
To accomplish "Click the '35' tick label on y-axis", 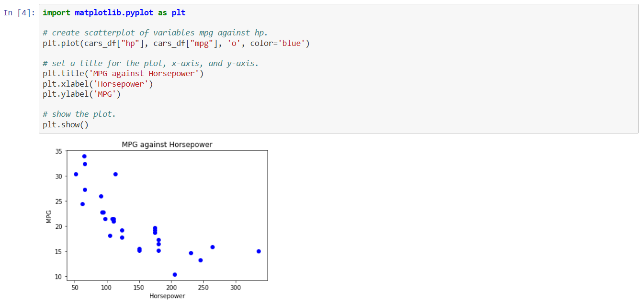I will point(59,151).
